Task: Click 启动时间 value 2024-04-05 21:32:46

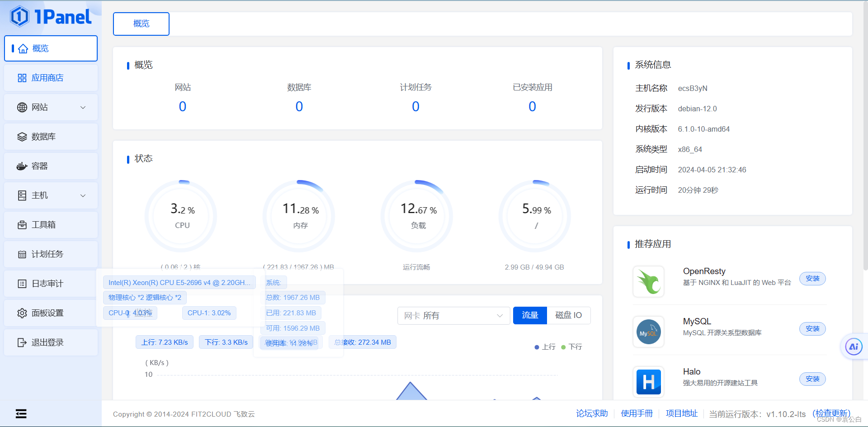Action: [x=712, y=170]
